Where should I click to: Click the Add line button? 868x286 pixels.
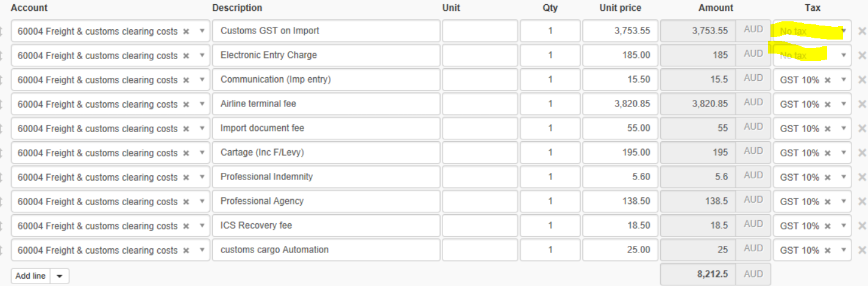(x=30, y=276)
